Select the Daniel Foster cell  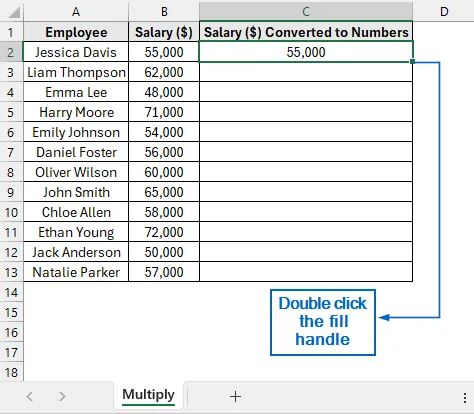[76, 152]
